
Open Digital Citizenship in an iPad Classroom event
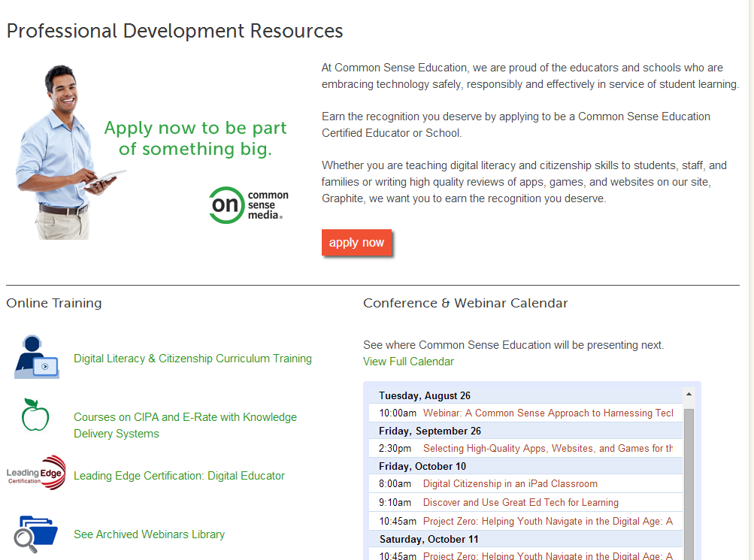pyautogui.click(x=510, y=483)
